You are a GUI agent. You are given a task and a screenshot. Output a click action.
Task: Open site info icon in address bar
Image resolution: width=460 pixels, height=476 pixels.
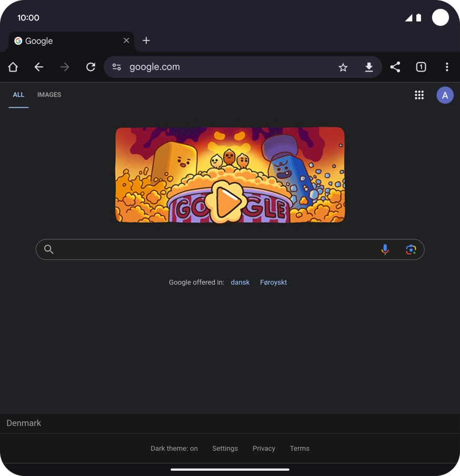117,67
